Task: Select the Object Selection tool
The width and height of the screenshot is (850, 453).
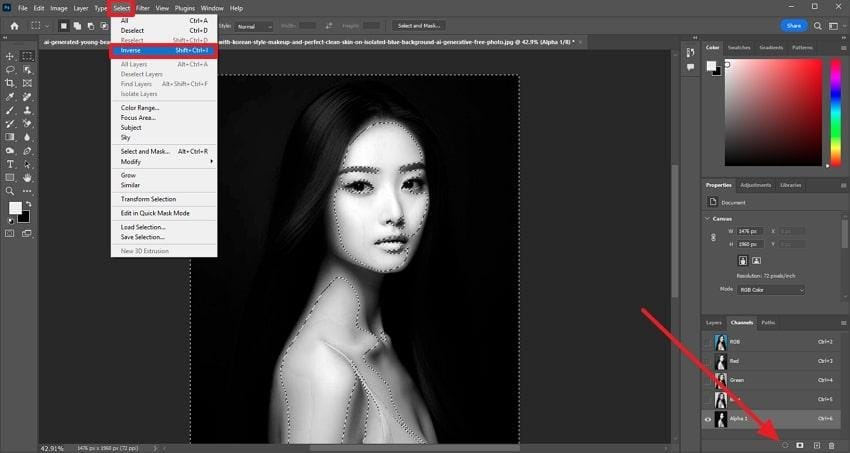Action: pos(27,70)
